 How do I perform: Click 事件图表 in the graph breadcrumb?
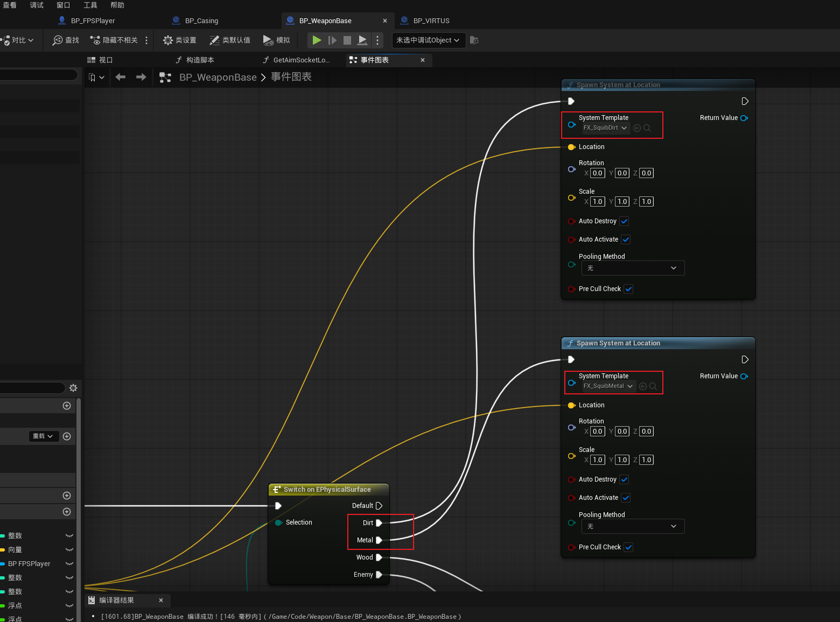click(x=291, y=77)
